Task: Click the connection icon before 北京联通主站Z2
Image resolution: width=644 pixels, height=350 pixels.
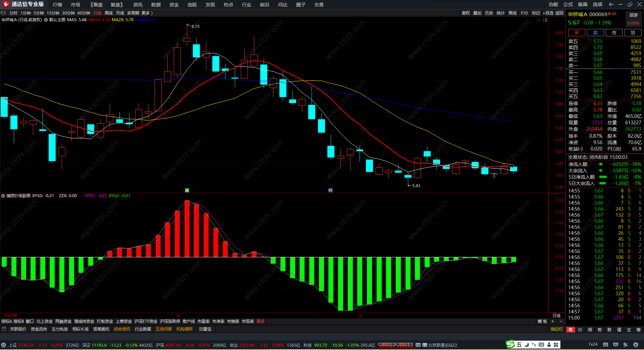Action: coord(418,345)
